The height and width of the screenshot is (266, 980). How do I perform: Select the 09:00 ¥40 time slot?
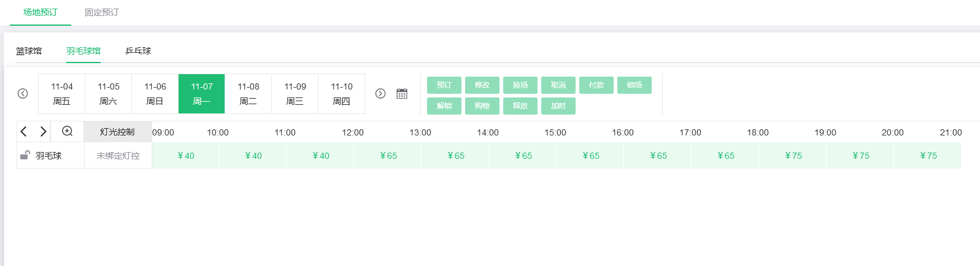point(185,156)
